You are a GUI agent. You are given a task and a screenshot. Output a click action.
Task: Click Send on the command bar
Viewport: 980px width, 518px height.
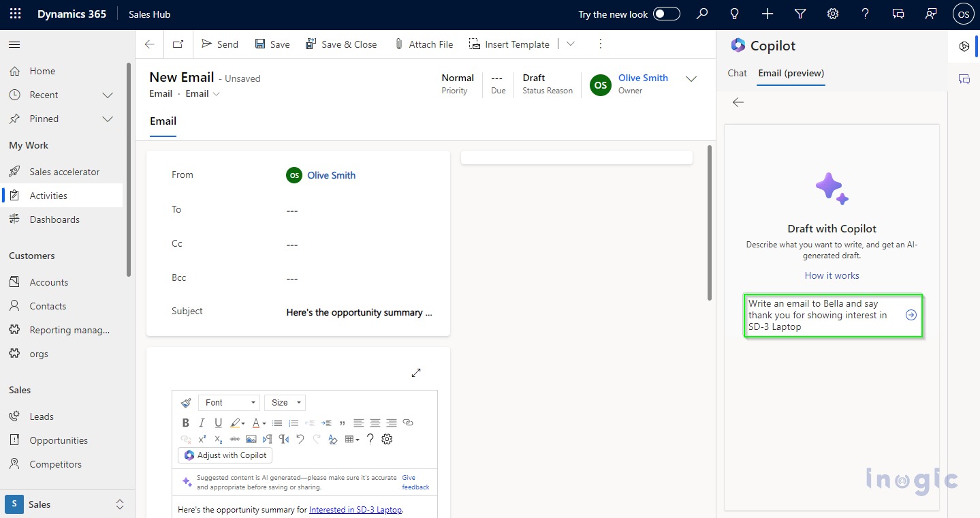(220, 44)
